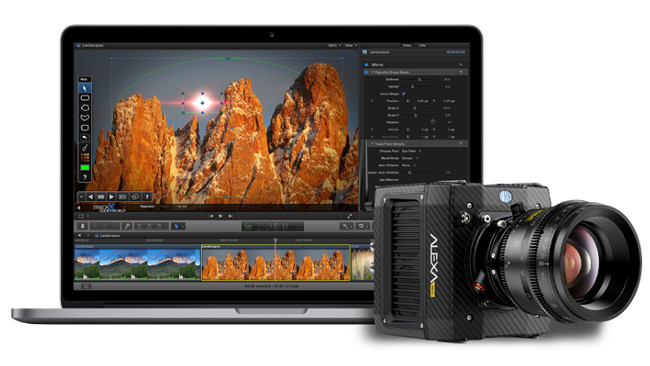Open the Choose Flare dropdown

click(x=411, y=151)
